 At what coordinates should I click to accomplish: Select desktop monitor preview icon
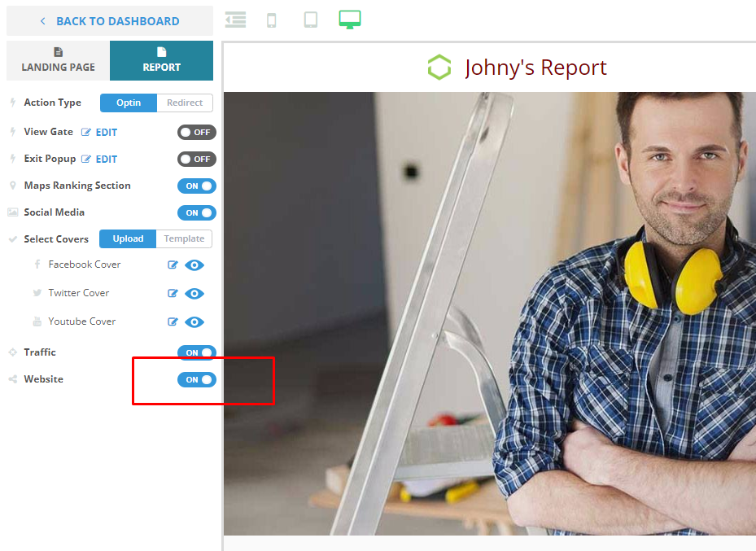(x=350, y=20)
